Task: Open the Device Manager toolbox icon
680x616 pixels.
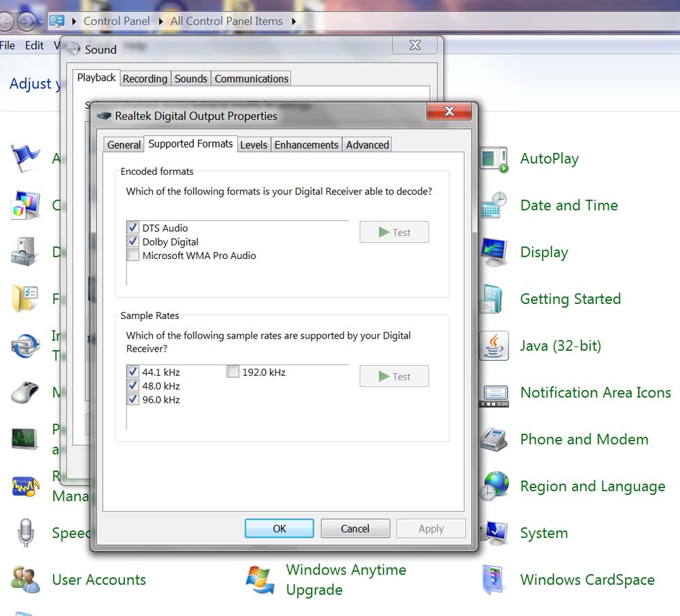Action: click(x=25, y=252)
